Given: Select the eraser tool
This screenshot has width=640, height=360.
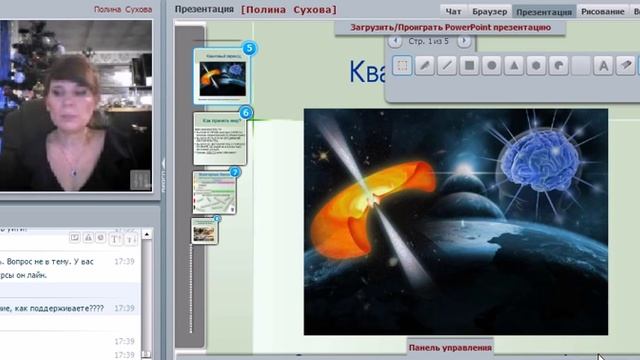Looking at the screenshot, I should tap(626, 65).
